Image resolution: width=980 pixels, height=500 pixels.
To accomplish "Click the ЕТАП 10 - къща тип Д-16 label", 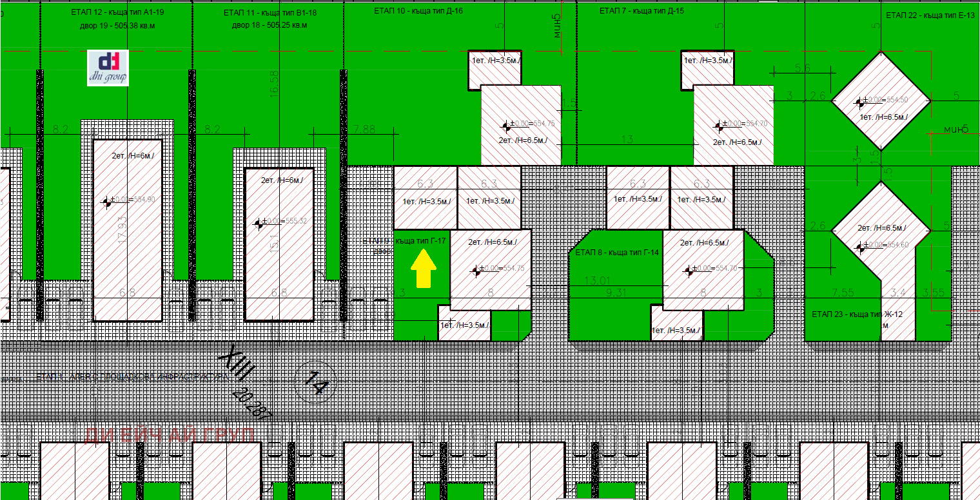I will (x=418, y=11).
